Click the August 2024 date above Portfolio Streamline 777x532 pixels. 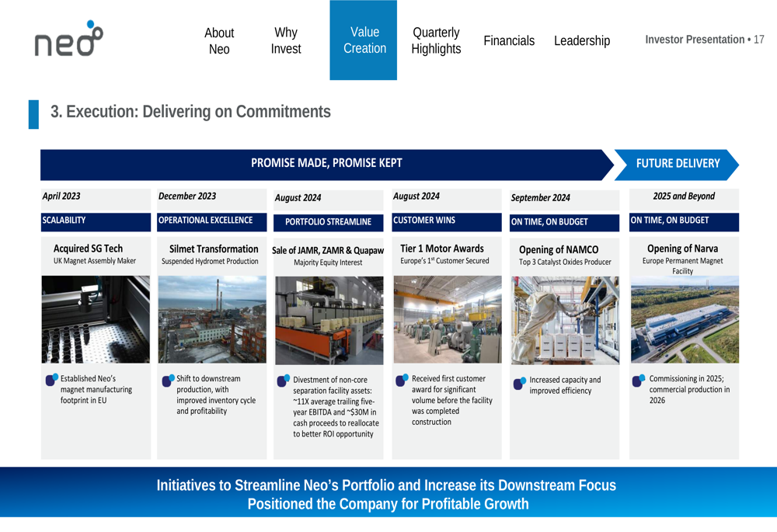[298, 198]
